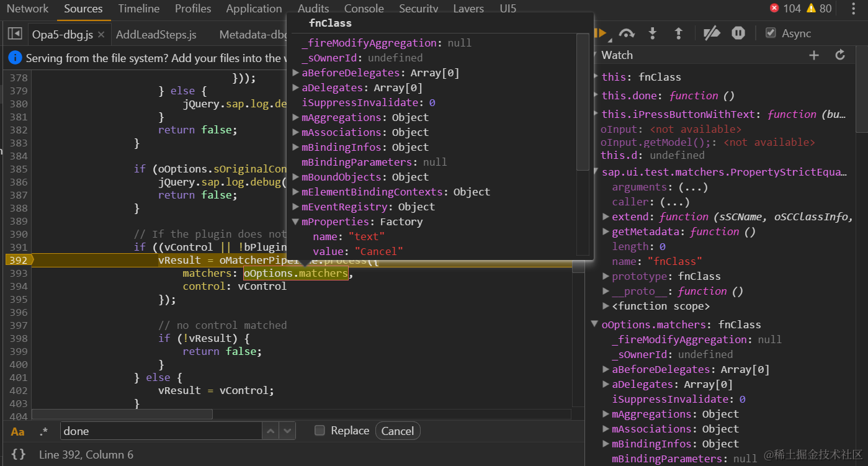The height and width of the screenshot is (466, 868).
Task: Deactivate breakpoints icon
Action: (712, 34)
